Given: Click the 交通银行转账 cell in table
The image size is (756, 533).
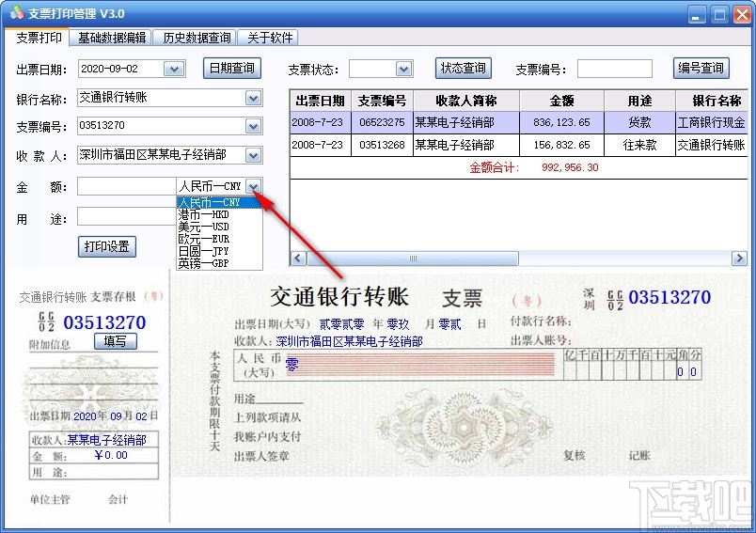Looking at the screenshot, I should [x=712, y=145].
